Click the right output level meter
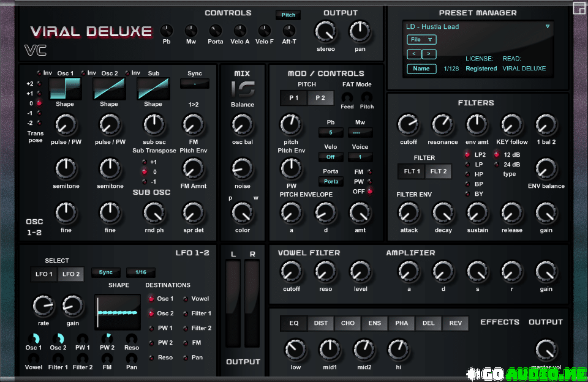588x382 pixels. (252, 304)
